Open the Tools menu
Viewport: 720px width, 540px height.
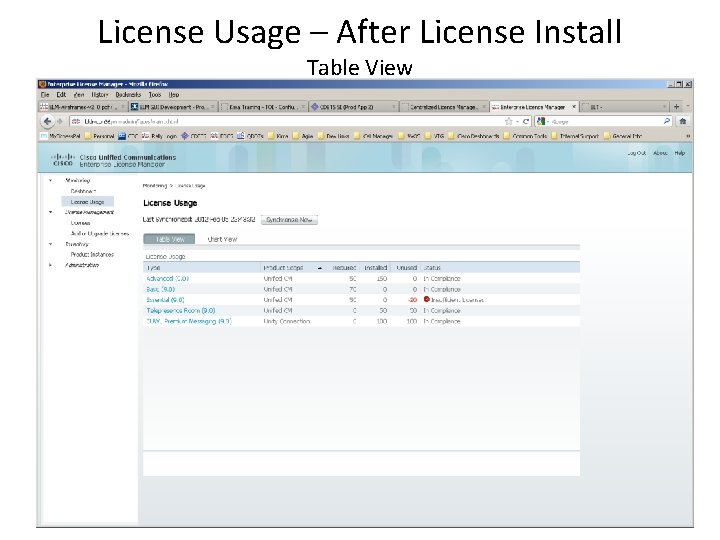click(155, 95)
